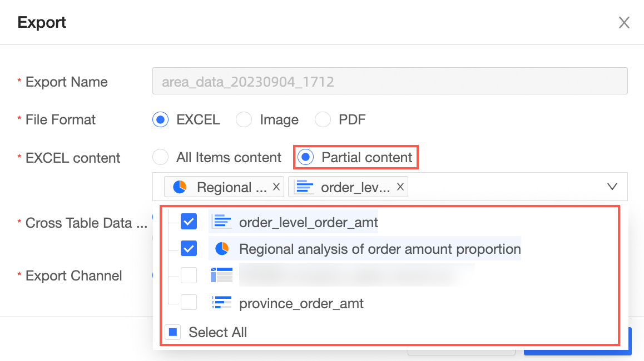
Task: Click the pie chart icon in Regional tag
Action: pyautogui.click(x=180, y=187)
